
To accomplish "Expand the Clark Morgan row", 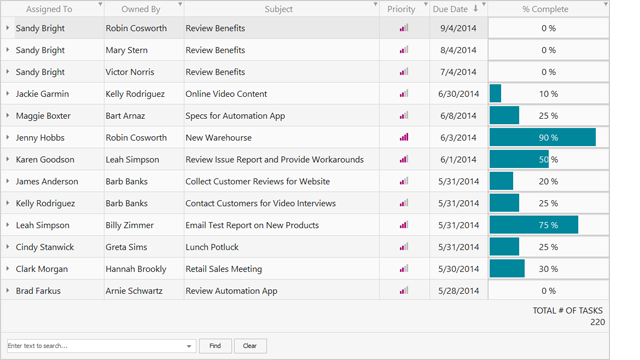I will pos(7,269).
